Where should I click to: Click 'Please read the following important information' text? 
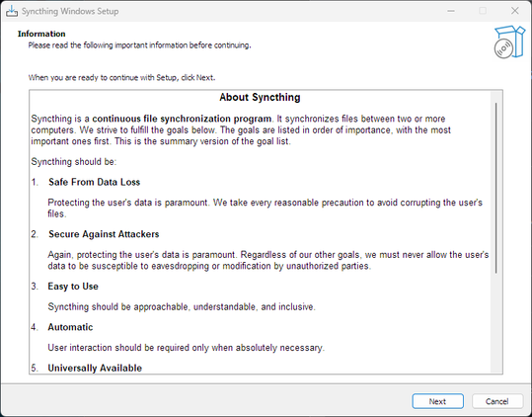click(139, 45)
